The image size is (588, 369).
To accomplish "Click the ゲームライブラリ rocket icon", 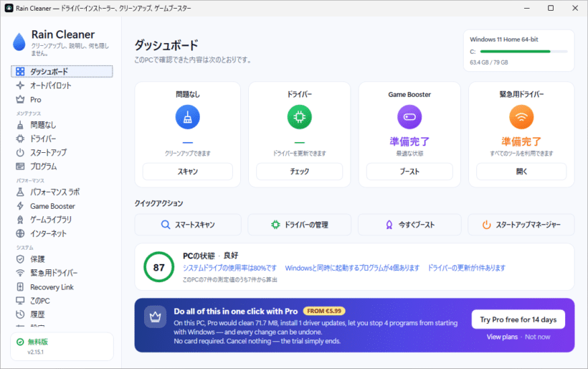I will click(x=20, y=220).
